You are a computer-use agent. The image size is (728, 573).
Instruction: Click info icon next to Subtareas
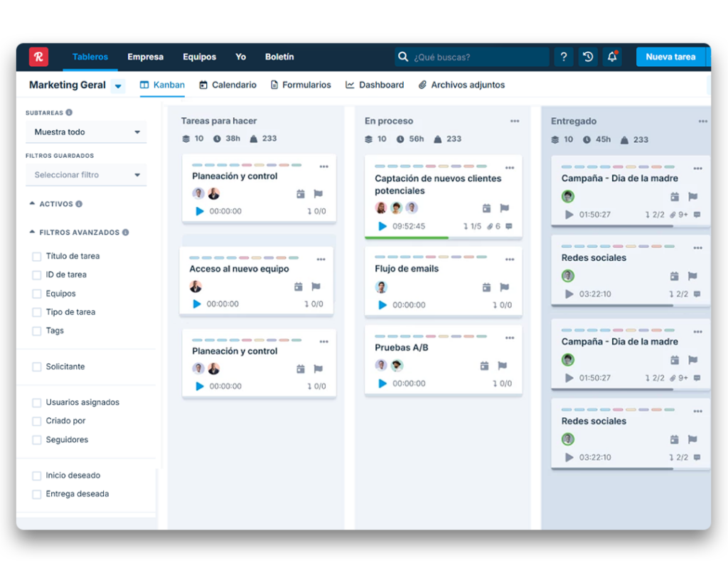[69, 112]
